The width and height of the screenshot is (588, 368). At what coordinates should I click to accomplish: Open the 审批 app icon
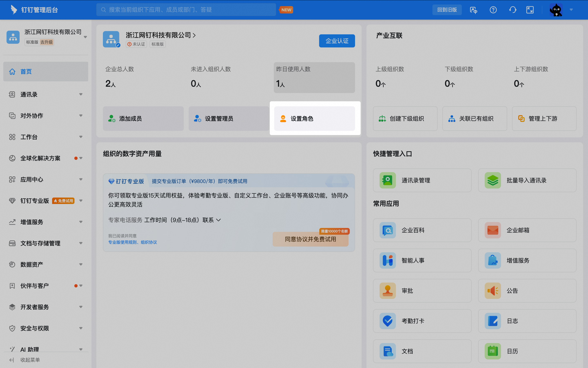(x=388, y=291)
